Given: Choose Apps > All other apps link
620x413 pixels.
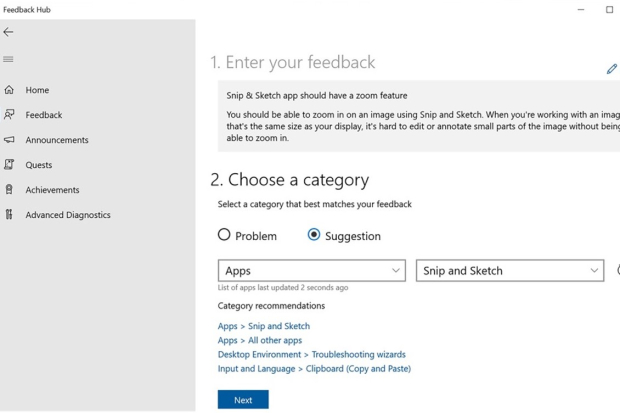Looking at the screenshot, I should coord(262,340).
